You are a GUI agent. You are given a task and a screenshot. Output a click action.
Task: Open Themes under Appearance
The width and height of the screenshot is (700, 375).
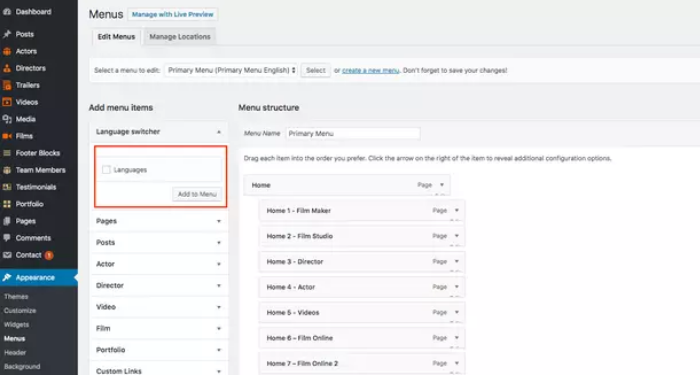click(16, 296)
